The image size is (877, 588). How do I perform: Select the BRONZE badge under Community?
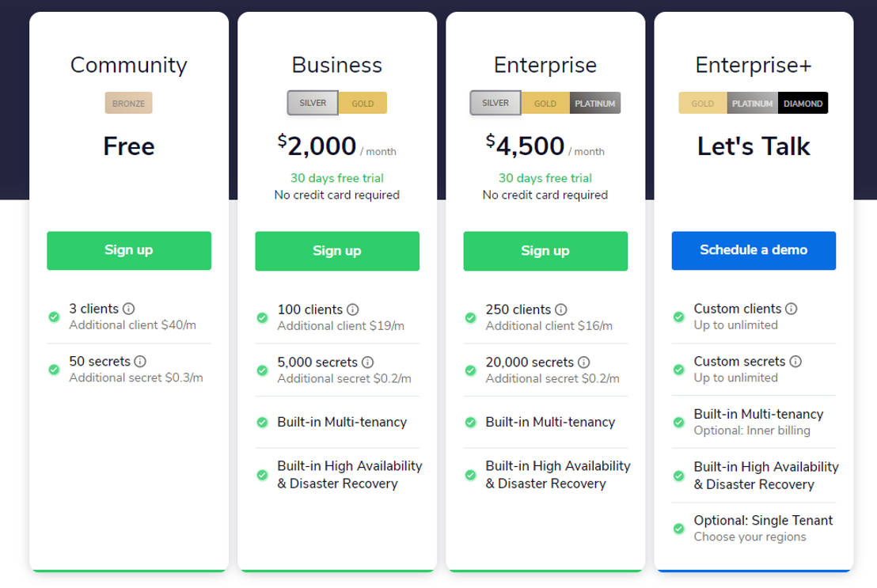[128, 103]
